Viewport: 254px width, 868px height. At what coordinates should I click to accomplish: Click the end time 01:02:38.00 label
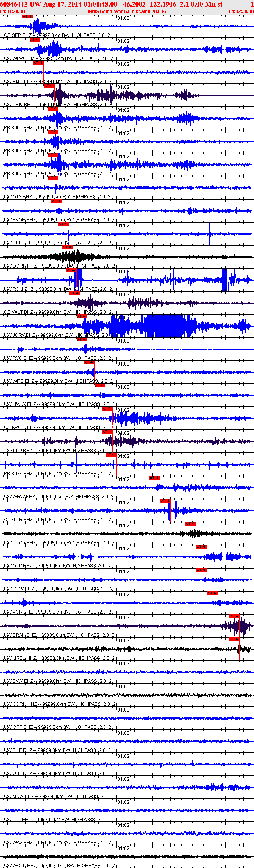tap(241, 12)
